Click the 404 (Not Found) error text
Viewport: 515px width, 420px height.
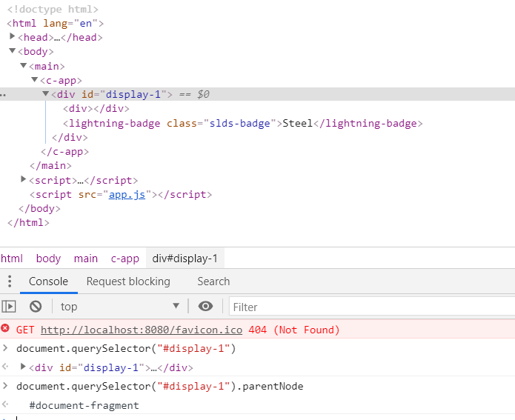point(294,330)
